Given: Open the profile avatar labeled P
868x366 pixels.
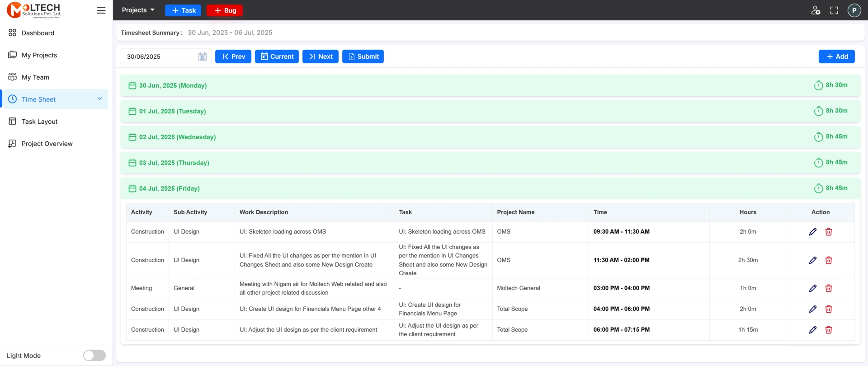Looking at the screenshot, I should pos(854,10).
